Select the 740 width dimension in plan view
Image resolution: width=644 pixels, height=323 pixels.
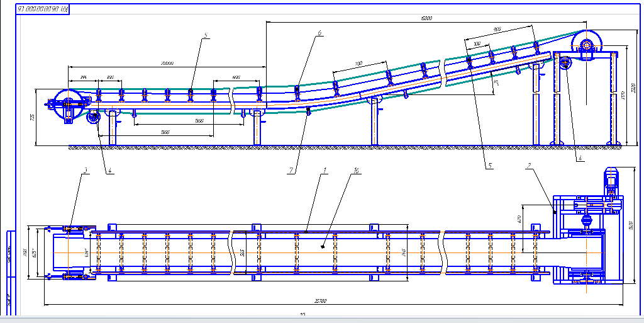pos(404,253)
